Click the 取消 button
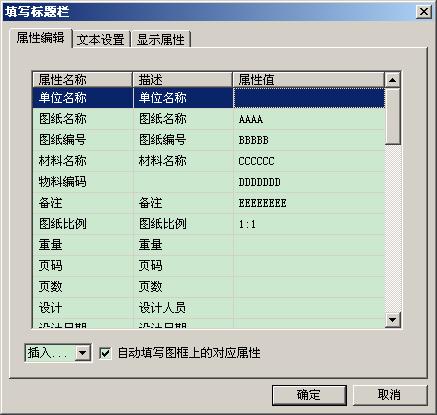The image size is (437, 415). pos(389,395)
